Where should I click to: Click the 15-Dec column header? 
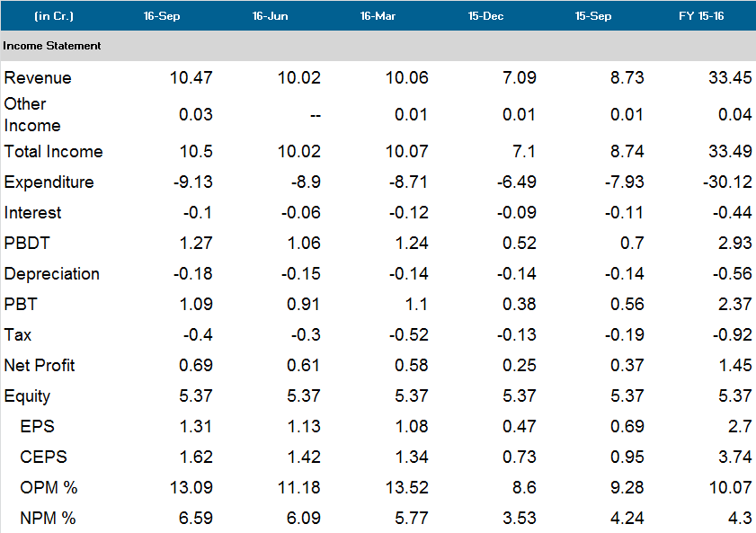click(486, 16)
